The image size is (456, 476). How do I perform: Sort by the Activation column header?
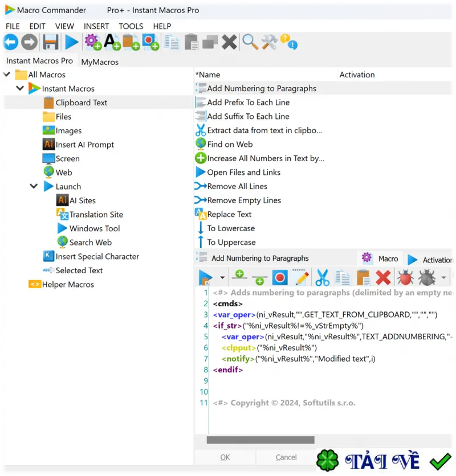(395, 75)
